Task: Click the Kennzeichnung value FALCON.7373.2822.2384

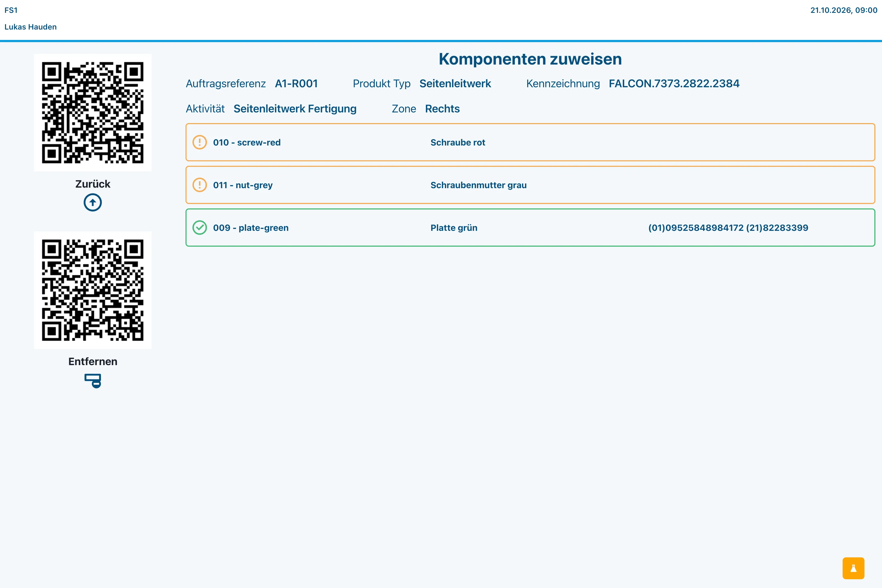Action: pyautogui.click(x=674, y=83)
